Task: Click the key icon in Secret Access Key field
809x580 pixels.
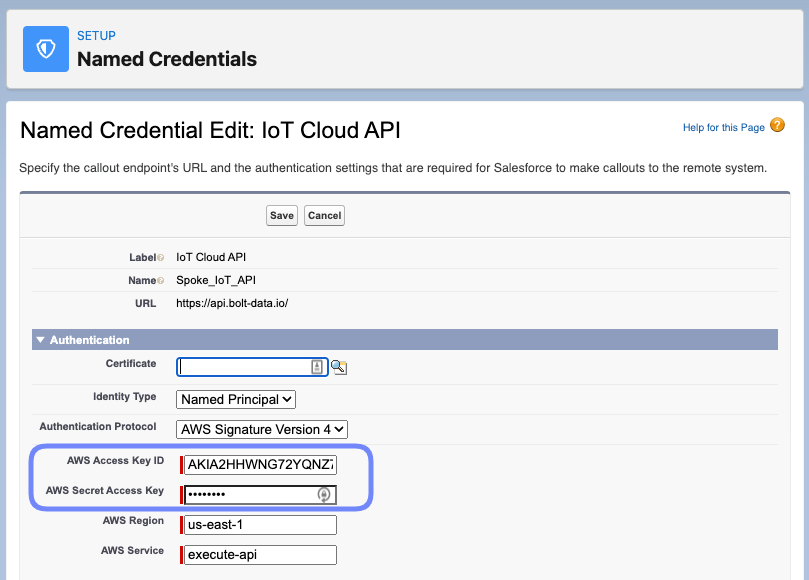Action: pos(323,494)
